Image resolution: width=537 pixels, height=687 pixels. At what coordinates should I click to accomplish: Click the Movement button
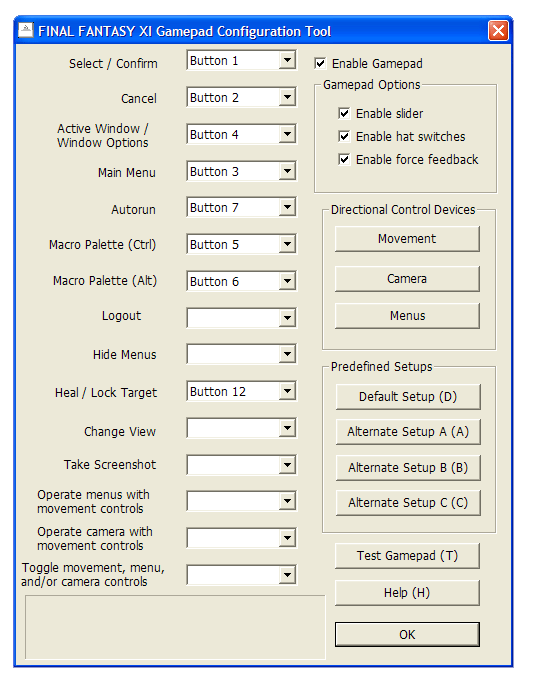click(x=407, y=239)
